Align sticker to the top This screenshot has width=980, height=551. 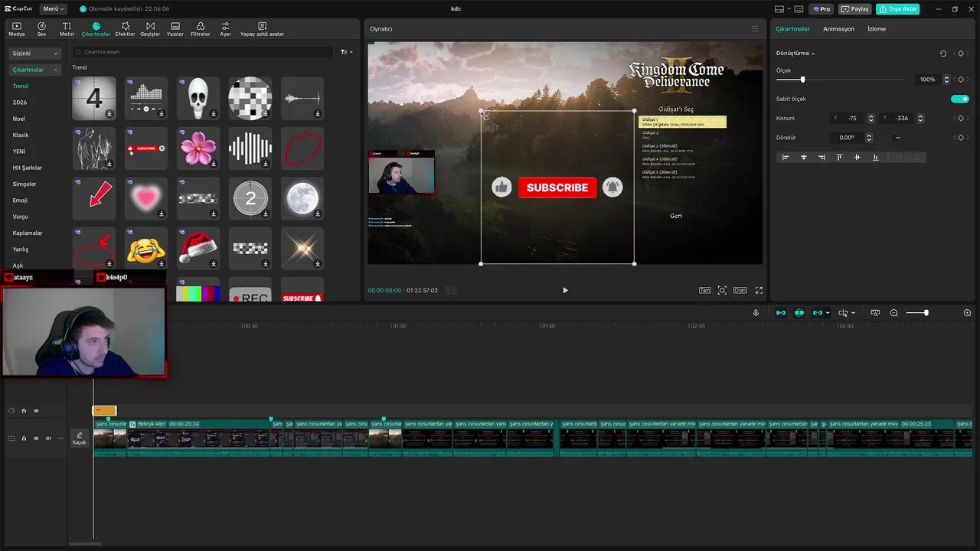click(x=839, y=157)
